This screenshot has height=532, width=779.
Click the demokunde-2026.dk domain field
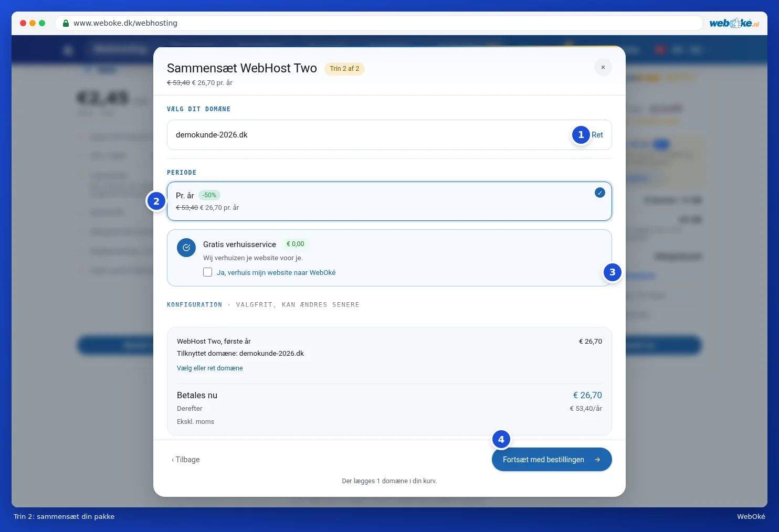(389, 135)
